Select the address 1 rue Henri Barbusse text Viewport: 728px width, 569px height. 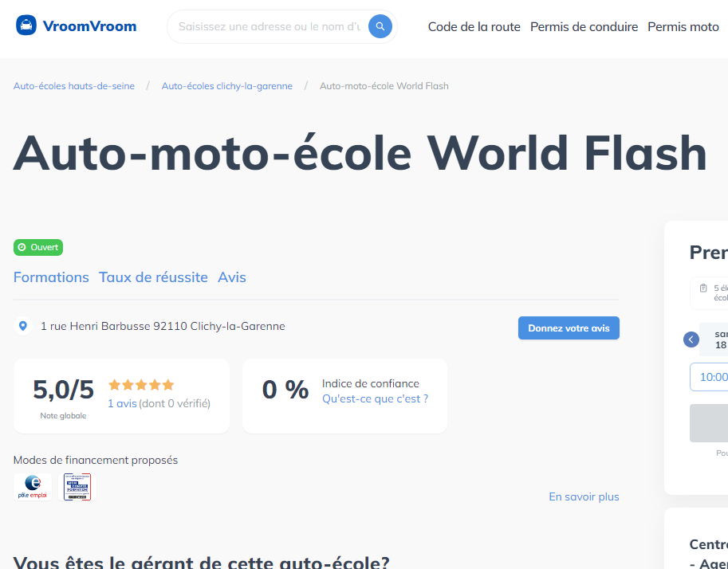pyautogui.click(x=163, y=326)
